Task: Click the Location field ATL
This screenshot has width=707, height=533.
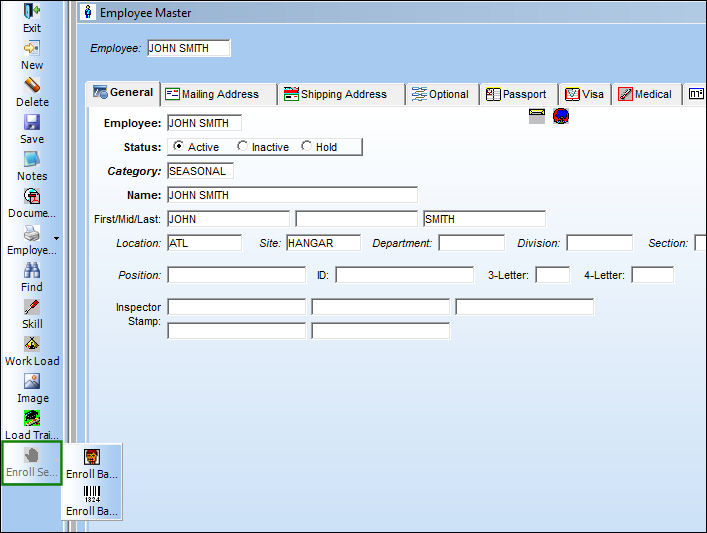Action: pyautogui.click(x=204, y=243)
